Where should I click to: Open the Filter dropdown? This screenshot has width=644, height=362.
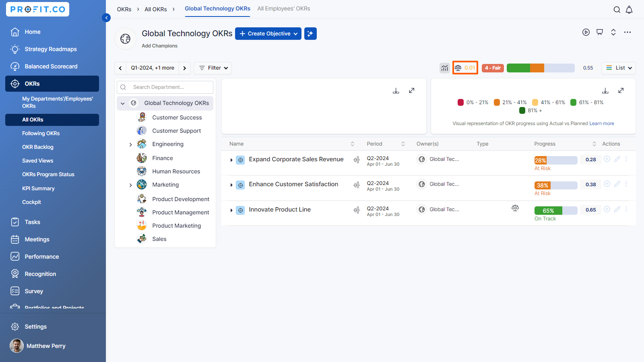(x=213, y=68)
